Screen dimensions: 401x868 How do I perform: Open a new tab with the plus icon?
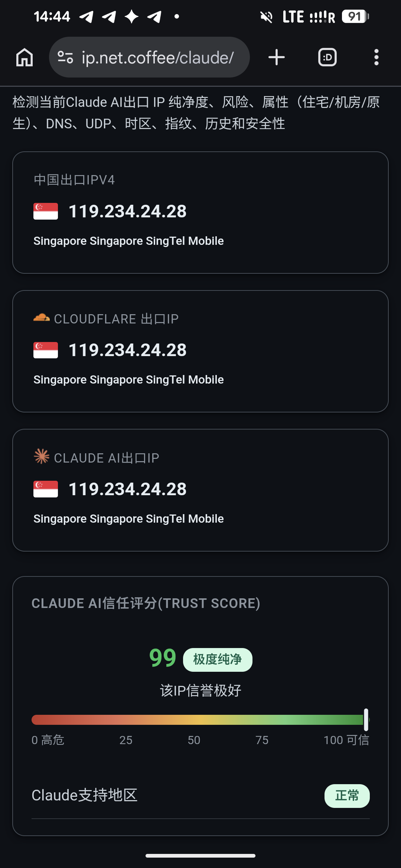click(x=277, y=57)
